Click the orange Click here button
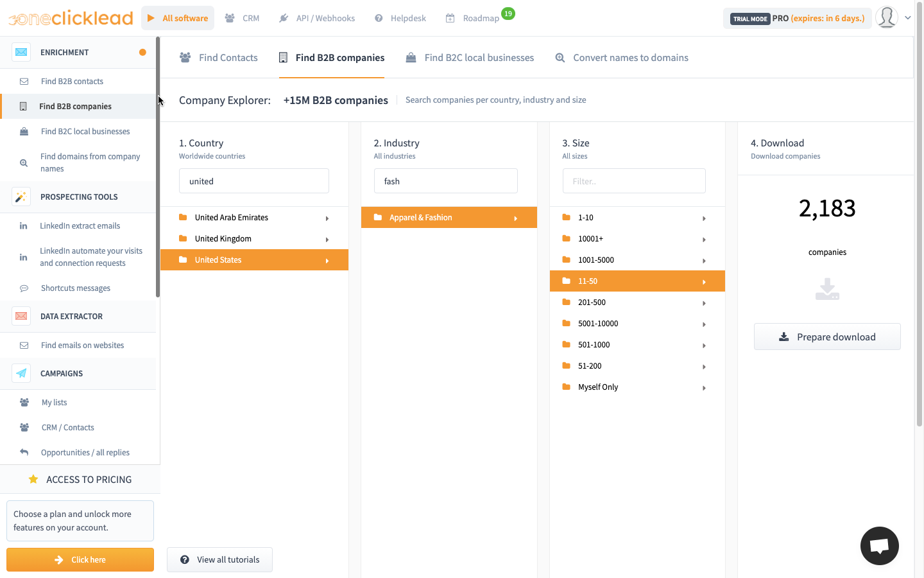924x578 pixels. pos(80,559)
